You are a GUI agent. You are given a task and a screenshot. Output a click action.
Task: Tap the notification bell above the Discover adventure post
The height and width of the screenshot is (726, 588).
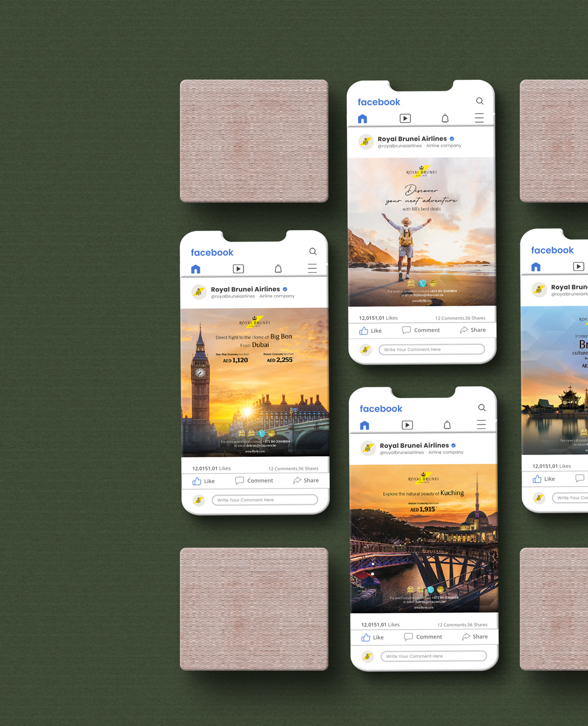(x=445, y=118)
